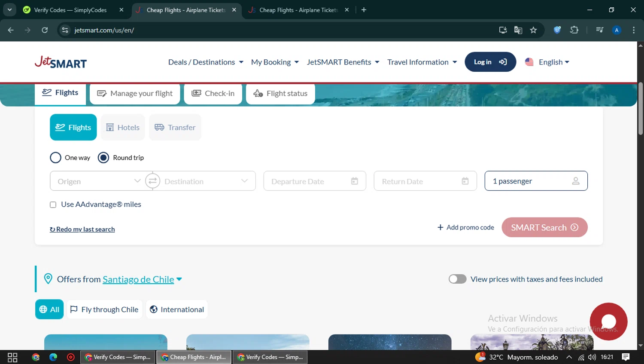The height and width of the screenshot is (364, 644).
Task: Select the All offers filter
Action: point(49,309)
